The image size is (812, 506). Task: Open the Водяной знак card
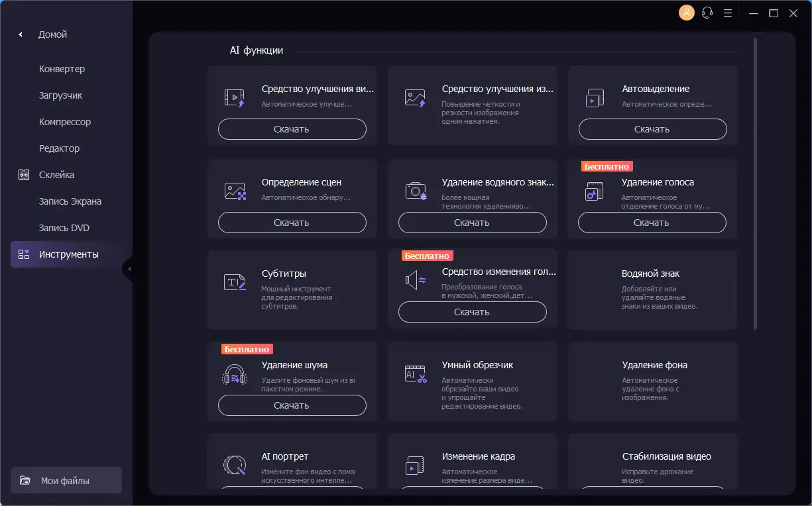point(652,289)
